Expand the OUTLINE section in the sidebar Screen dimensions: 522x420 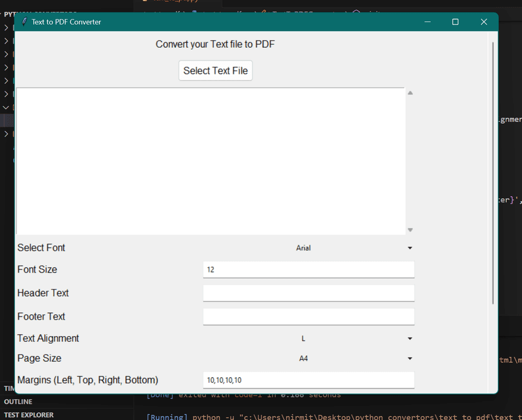point(18,402)
